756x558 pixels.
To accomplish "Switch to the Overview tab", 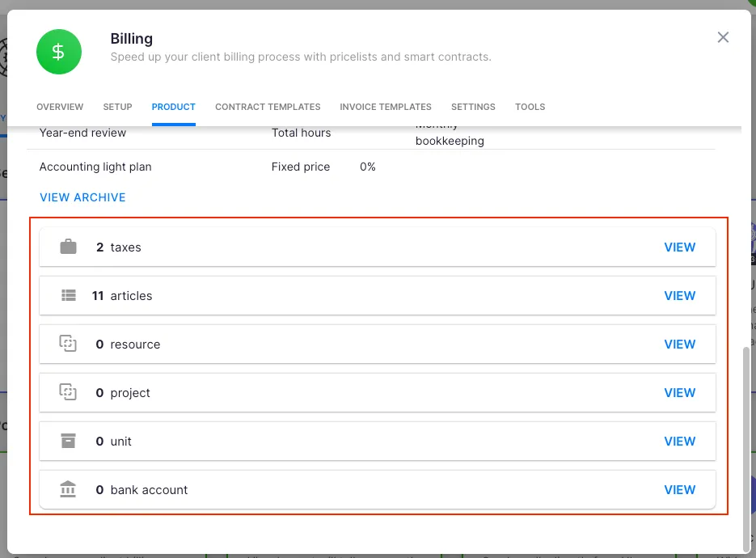I will click(60, 107).
